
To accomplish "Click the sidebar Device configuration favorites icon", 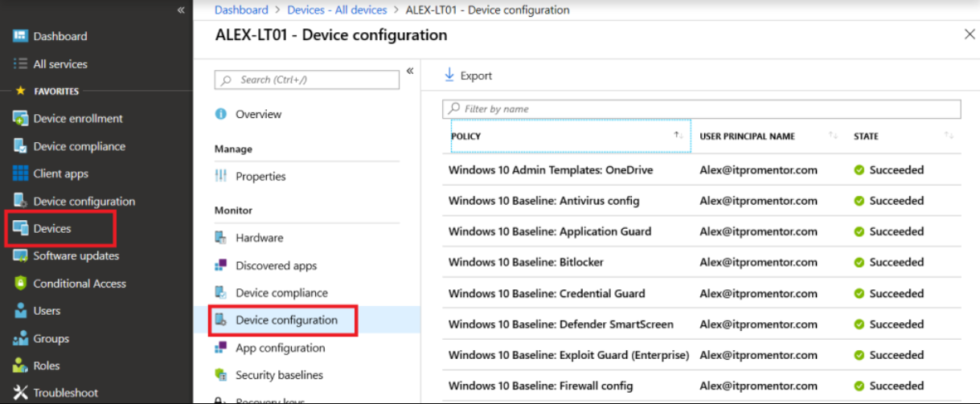I will pyautogui.click(x=21, y=201).
